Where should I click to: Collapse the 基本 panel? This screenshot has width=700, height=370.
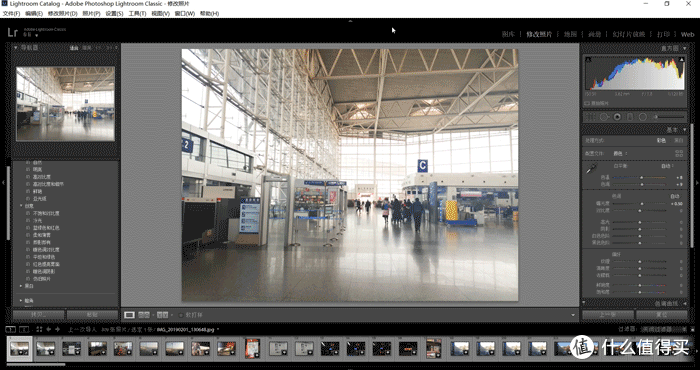pos(685,129)
